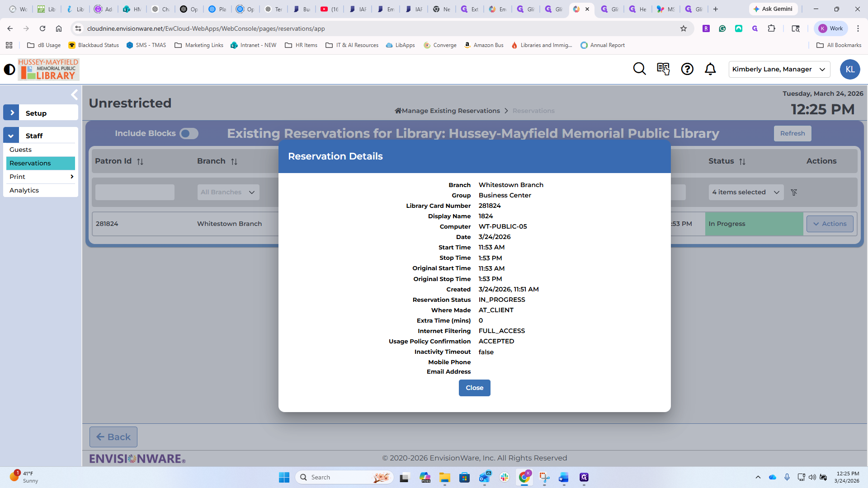Click the notifications bell icon
Image resolution: width=868 pixels, height=488 pixels.
tap(710, 69)
